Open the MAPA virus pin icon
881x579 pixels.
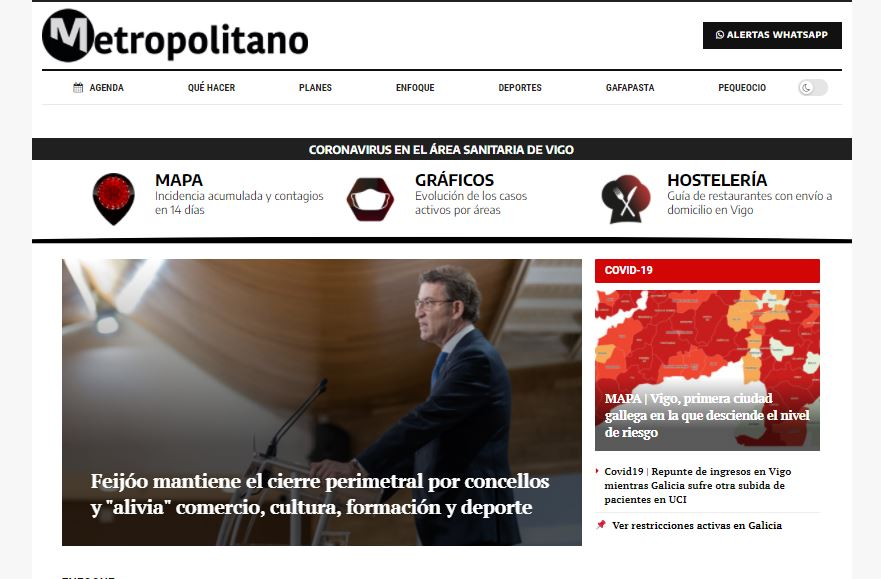[x=113, y=199]
